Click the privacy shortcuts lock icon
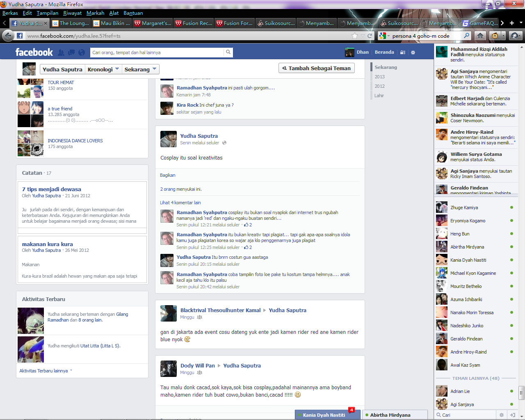The image size is (525, 420). [403, 52]
